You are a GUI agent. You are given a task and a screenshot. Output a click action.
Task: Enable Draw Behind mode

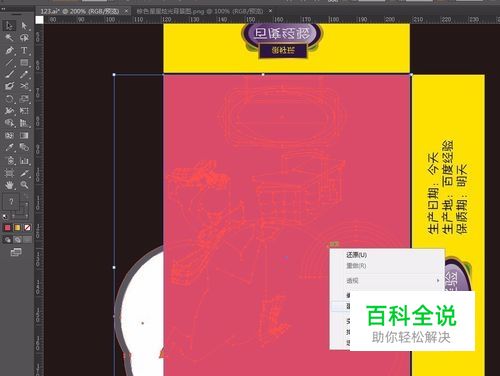click(x=17, y=240)
